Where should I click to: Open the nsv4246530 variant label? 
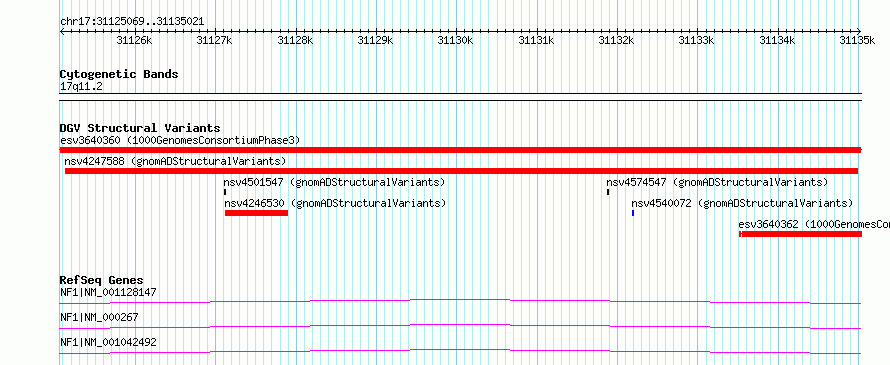pos(335,203)
